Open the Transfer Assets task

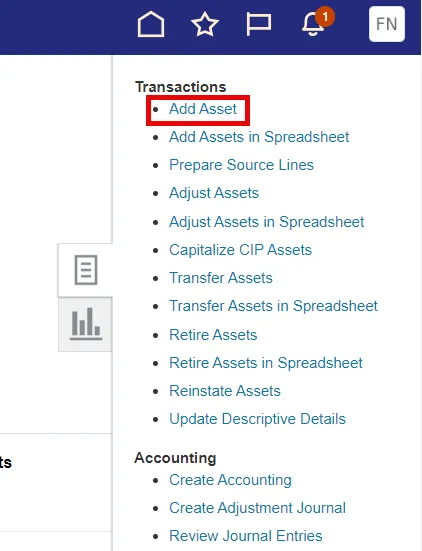221,278
